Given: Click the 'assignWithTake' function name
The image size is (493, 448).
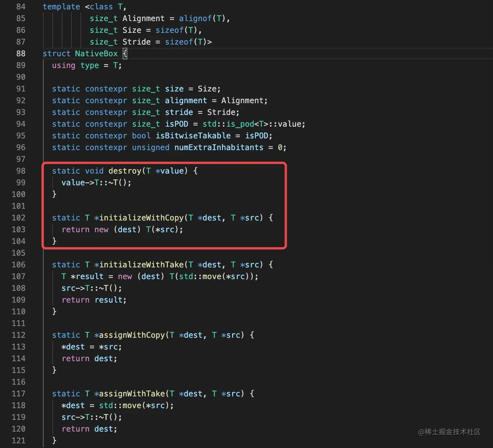Looking at the screenshot, I should pos(132,394).
